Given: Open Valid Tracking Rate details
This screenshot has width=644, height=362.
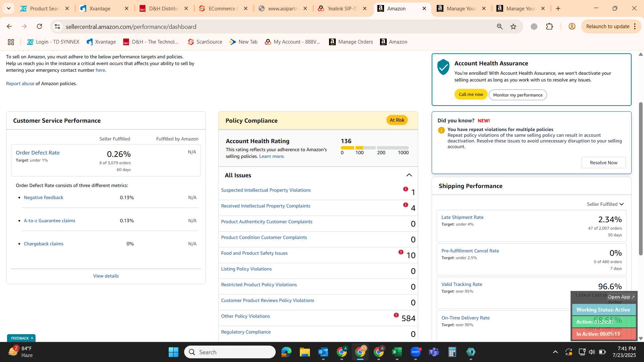Looking at the screenshot, I should point(462,284).
